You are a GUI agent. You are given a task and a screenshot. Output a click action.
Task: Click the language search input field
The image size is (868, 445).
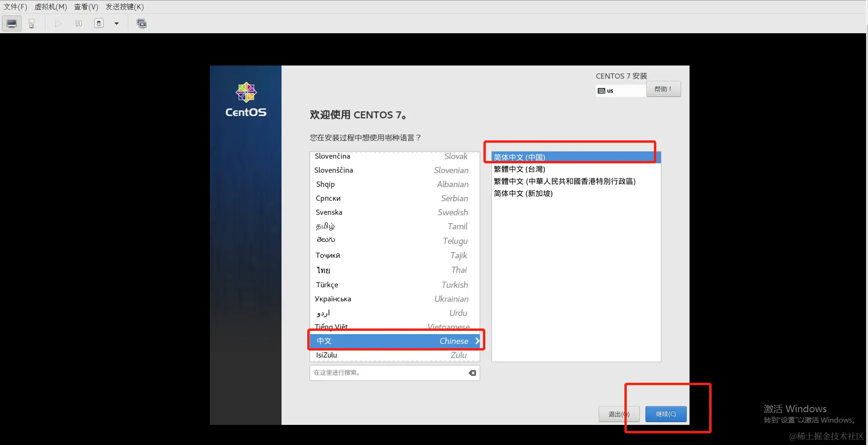click(x=389, y=373)
